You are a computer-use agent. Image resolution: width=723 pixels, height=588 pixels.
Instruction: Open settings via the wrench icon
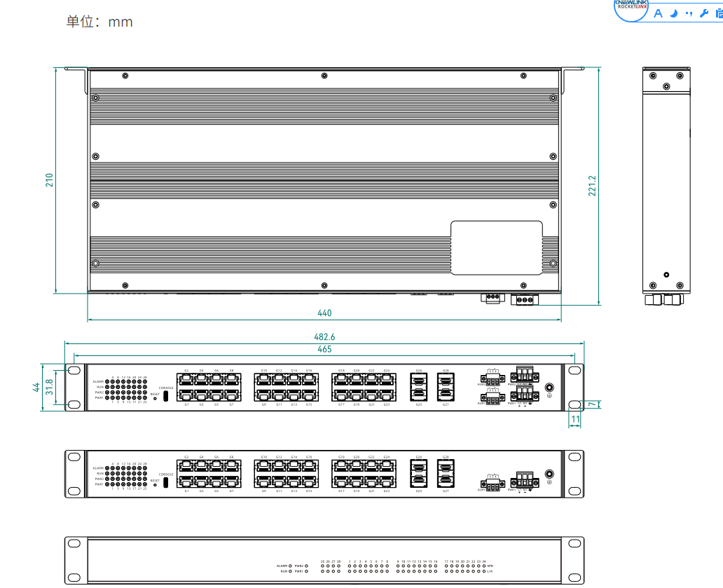click(704, 13)
